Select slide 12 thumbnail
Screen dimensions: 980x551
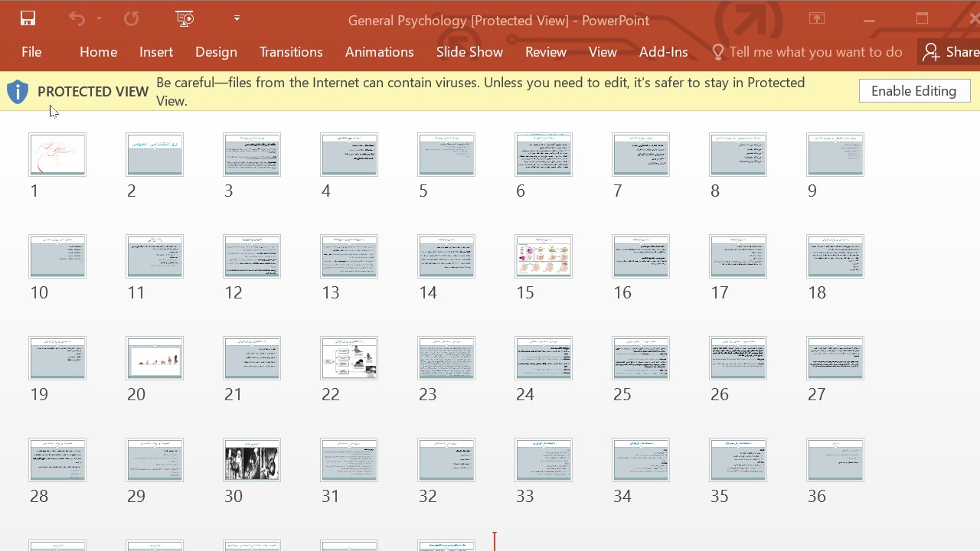pos(252,256)
